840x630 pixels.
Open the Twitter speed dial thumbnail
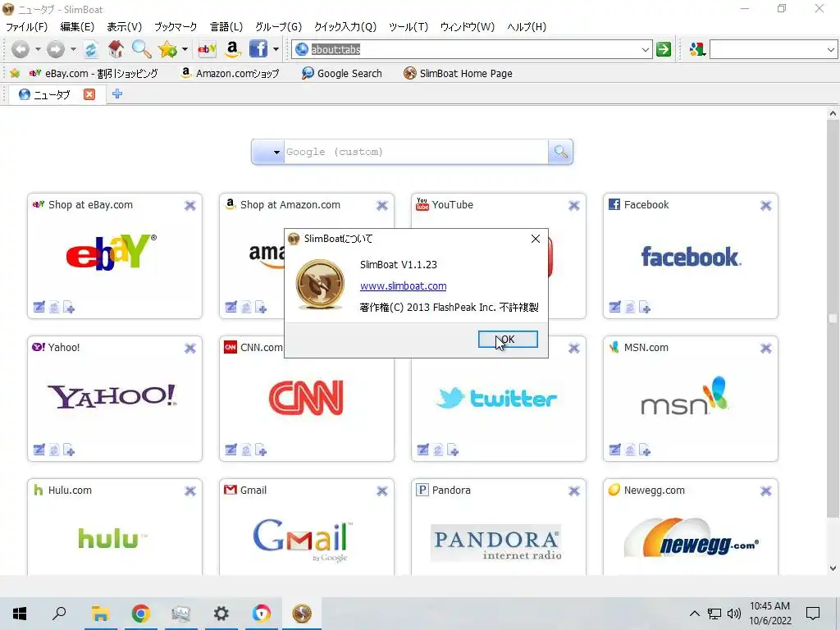coord(498,399)
